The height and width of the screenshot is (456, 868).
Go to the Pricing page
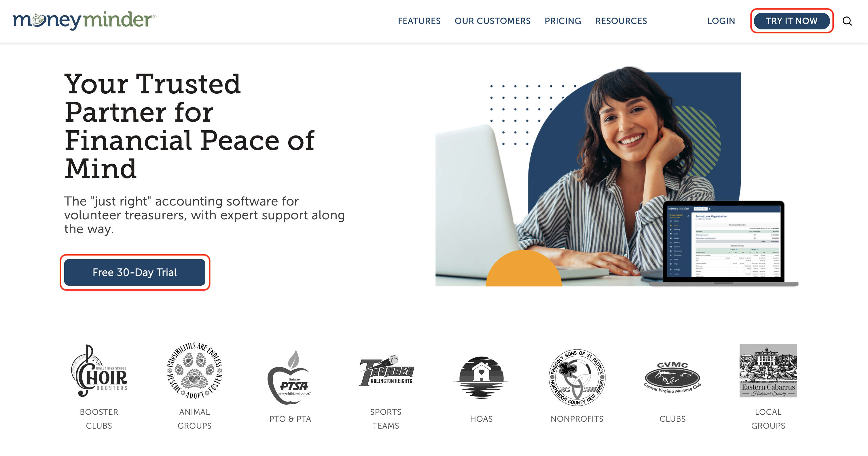pos(563,21)
